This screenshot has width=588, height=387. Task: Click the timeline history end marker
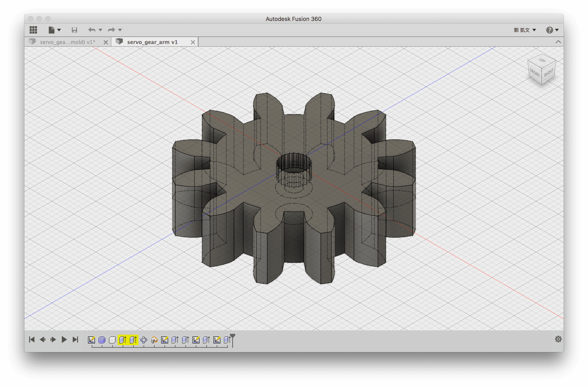[x=233, y=340]
